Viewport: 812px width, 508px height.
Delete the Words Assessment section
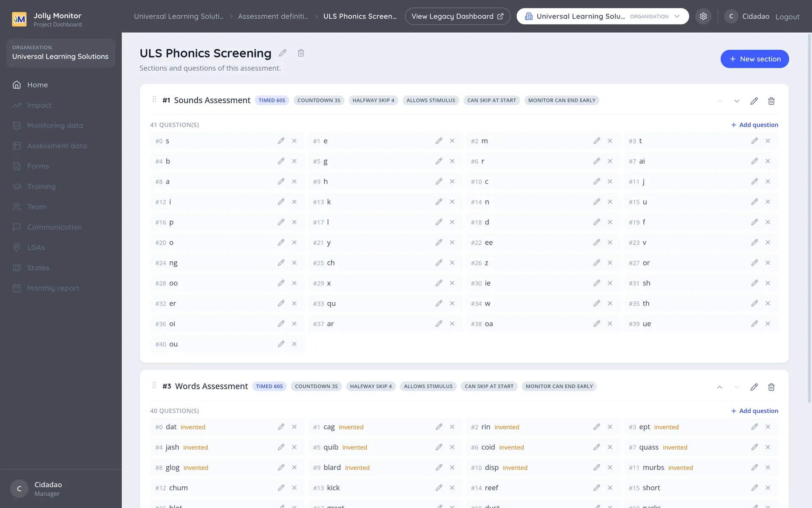[771, 387]
